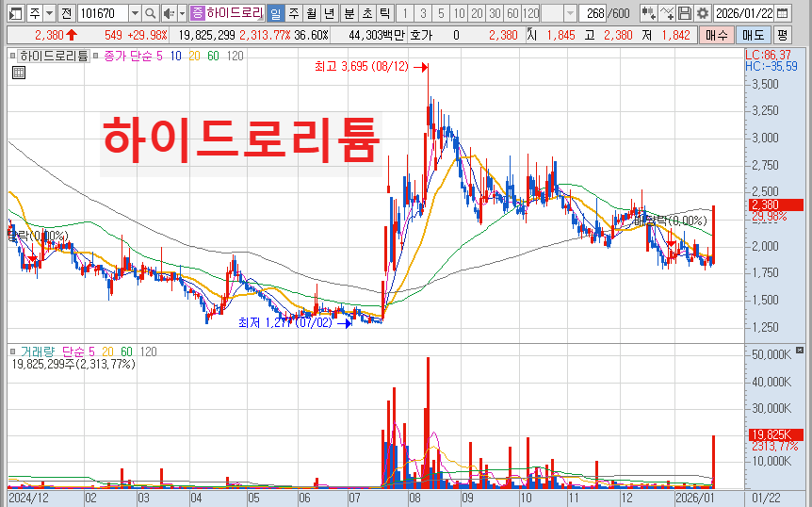
Task: Select interval 120 button
Action: pyautogui.click(x=530, y=13)
